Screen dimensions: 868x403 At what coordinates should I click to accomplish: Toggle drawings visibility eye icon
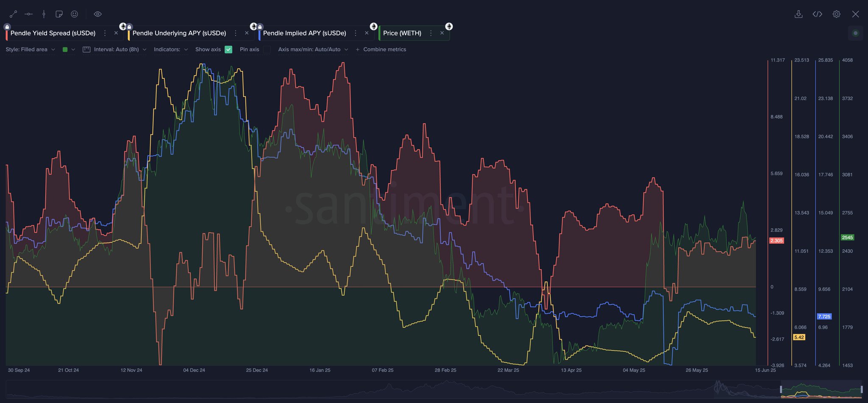[x=97, y=14]
